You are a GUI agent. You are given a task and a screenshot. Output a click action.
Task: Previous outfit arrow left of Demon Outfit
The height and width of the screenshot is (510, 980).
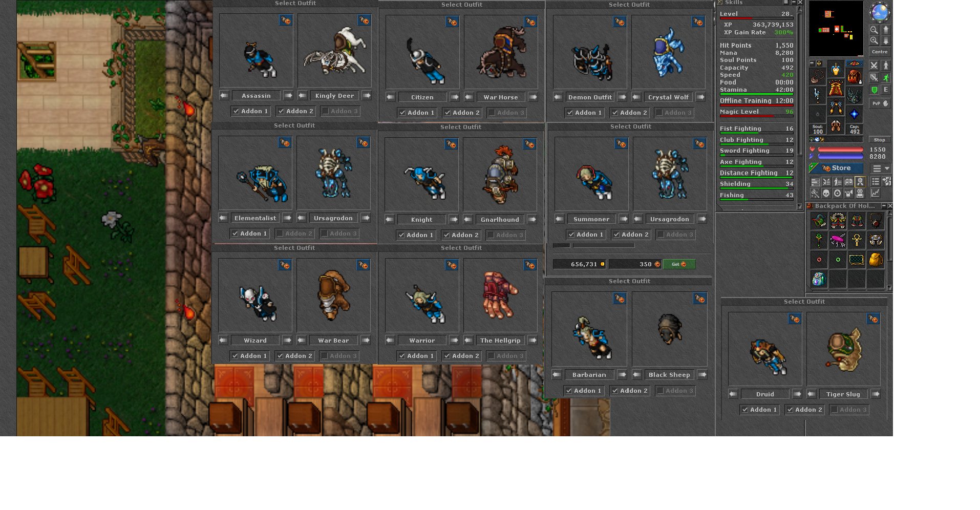coord(558,97)
